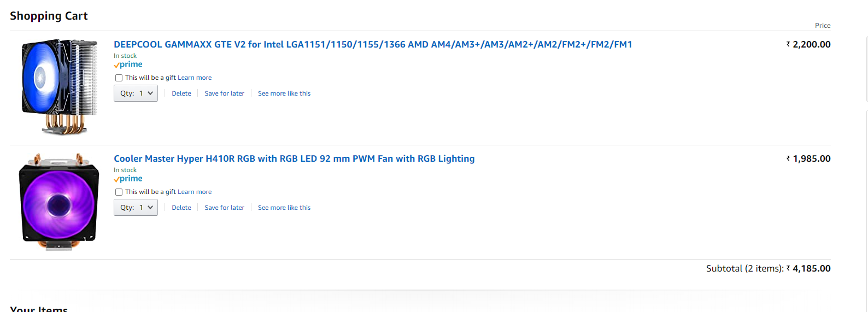Image resolution: width=868 pixels, height=312 pixels.
Task: Mark Cooler Master Hyper item as a gift
Action: [x=119, y=192]
